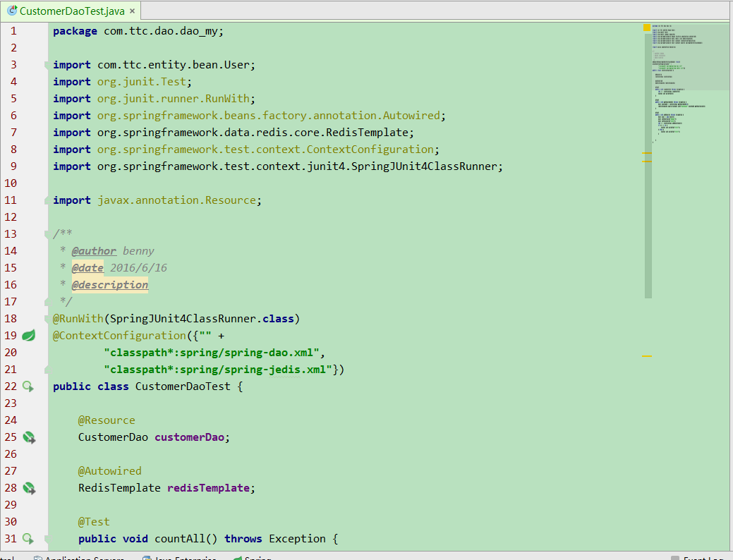Image resolution: width=733 pixels, height=560 pixels.
Task: Toggle the fold marker at line 11
Action: 47,200
